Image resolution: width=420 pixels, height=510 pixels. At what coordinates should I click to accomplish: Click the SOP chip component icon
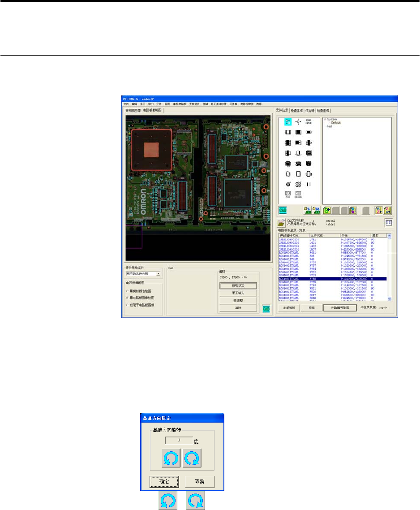point(309,153)
